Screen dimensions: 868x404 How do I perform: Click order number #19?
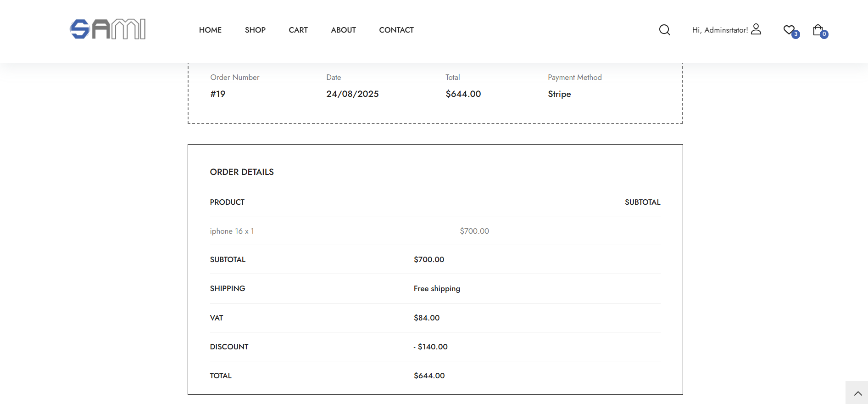[x=218, y=94]
